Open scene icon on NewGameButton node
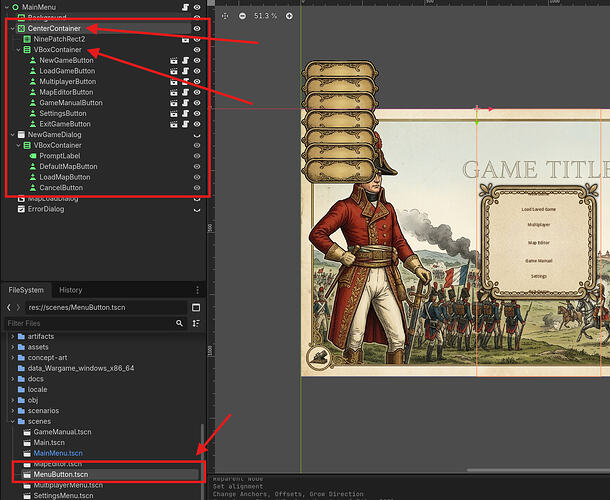The width and height of the screenshot is (610, 500). pyautogui.click(x=174, y=60)
